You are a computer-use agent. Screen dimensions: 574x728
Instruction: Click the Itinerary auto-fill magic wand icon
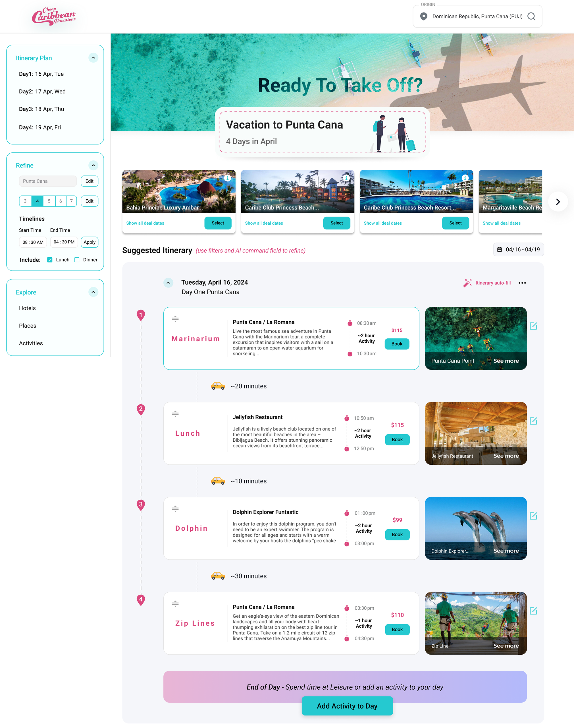[467, 283]
